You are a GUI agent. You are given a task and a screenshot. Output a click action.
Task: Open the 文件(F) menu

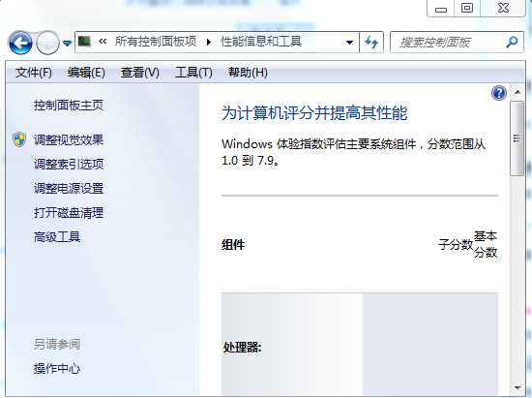[x=33, y=73]
